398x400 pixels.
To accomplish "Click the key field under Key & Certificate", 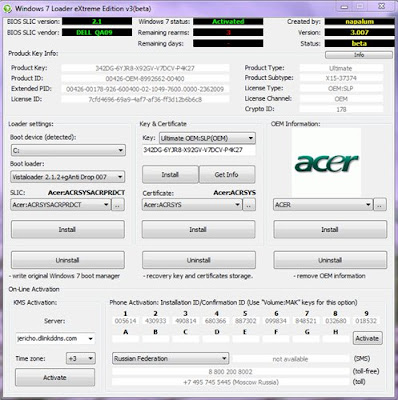I will tap(199, 150).
